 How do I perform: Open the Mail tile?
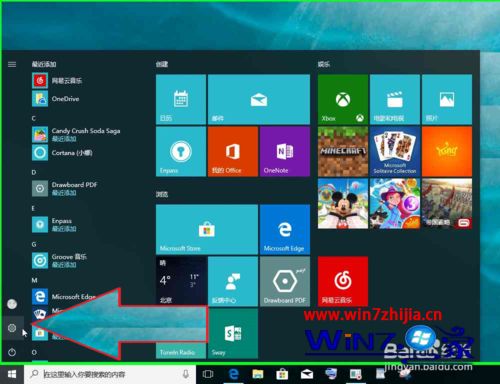click(259, 99)
